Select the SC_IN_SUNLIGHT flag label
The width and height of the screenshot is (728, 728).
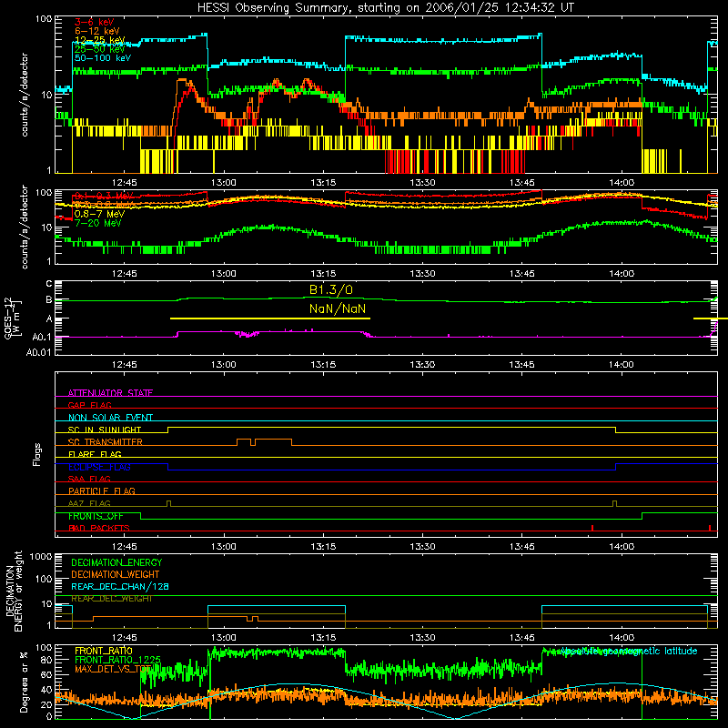(105, 430)
